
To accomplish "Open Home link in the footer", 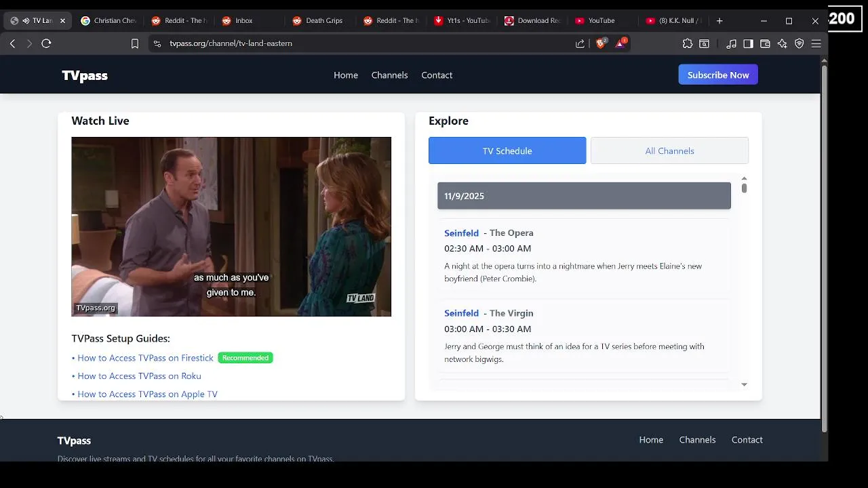I will (x=651, y=440).
